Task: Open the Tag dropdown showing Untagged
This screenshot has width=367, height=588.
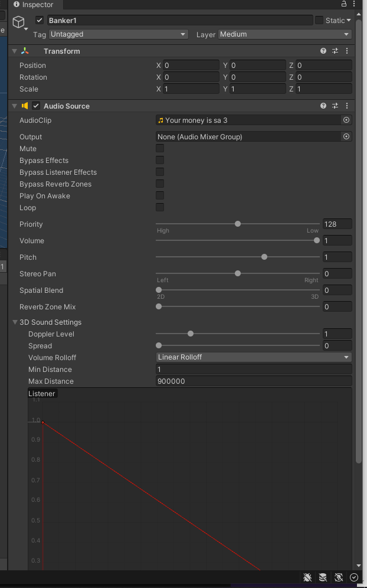Action: click(x=118, y=34)
